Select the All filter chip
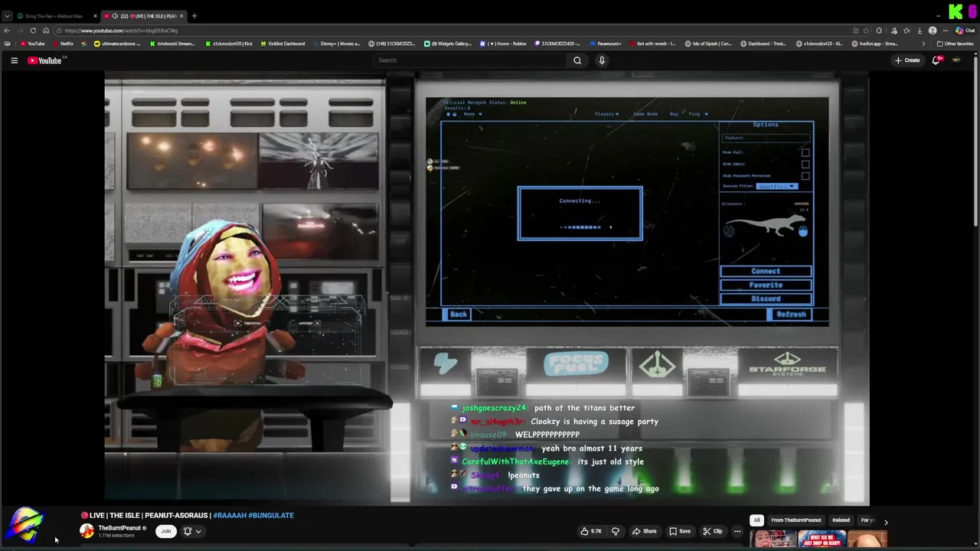Image resolution: width=980 pixels, height=551 pixels. [756, 520]
